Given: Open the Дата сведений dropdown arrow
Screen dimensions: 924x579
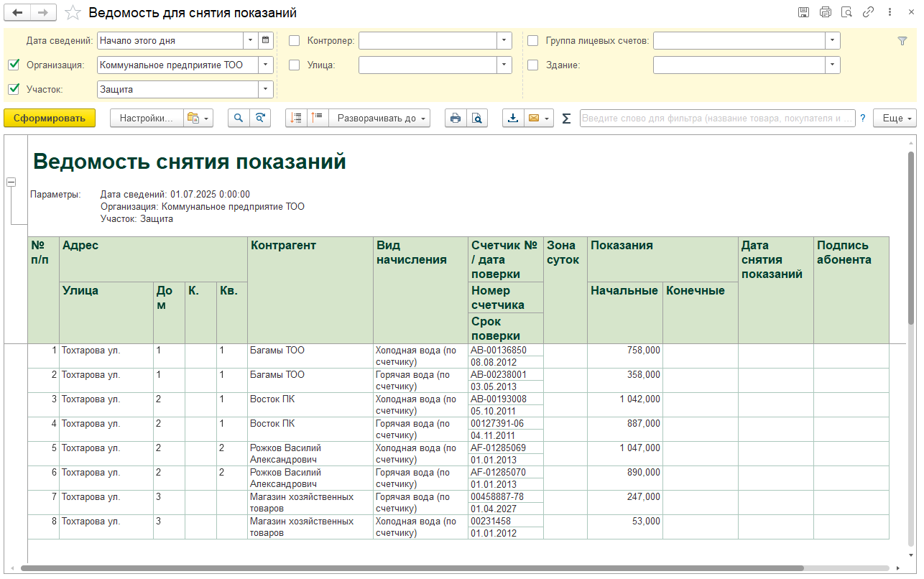Looking at the screenshot, I should 251,41.
